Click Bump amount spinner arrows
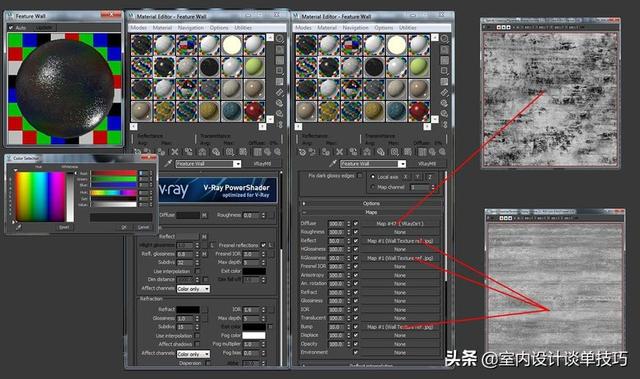 coord(349,327)
